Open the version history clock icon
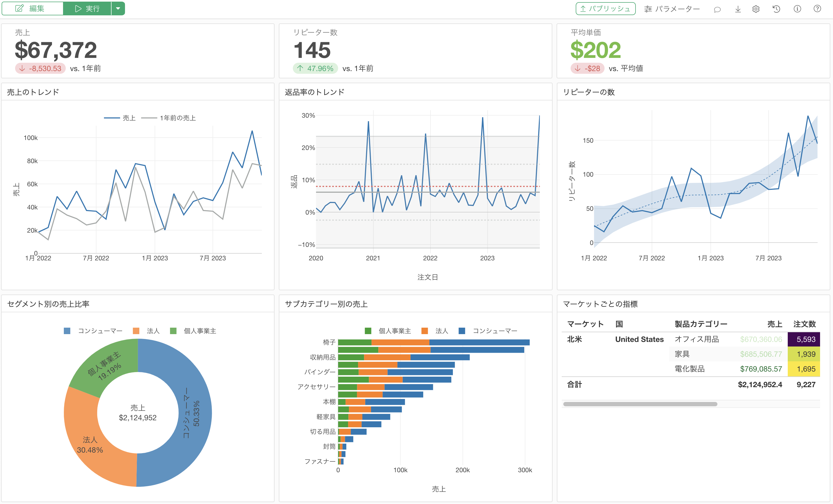Screen dimensions: 833x504 click(776, 9)
